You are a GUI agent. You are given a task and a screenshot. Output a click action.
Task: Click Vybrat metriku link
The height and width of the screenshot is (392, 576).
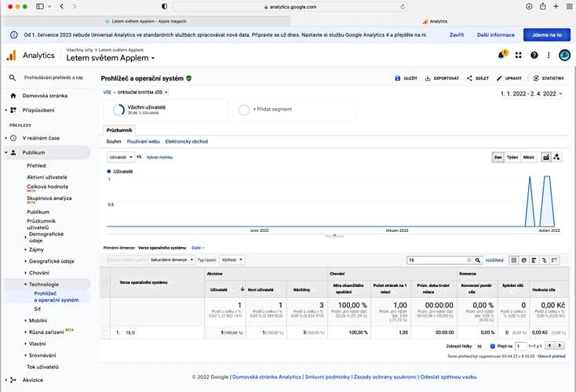point(159,157)
